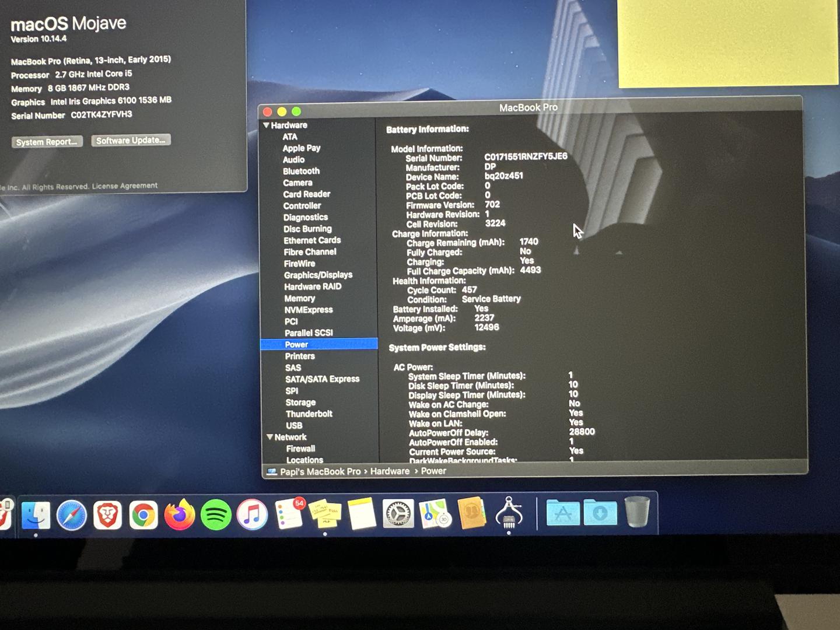Collapse the Hardware section triangle in sidebar
The image size is (840, 630).
point(266,125)
